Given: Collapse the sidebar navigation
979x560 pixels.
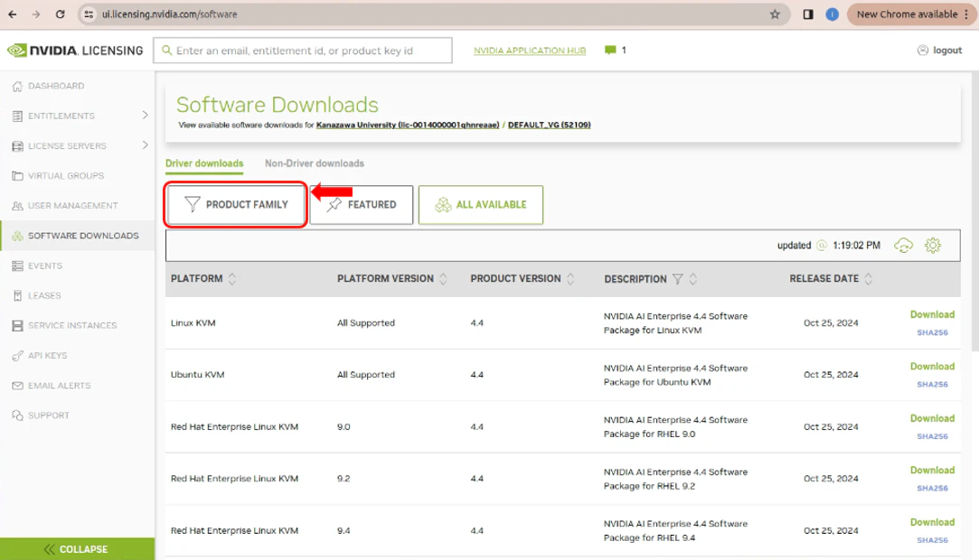Looking at the screenshot, I should click(x=78, y=549).
